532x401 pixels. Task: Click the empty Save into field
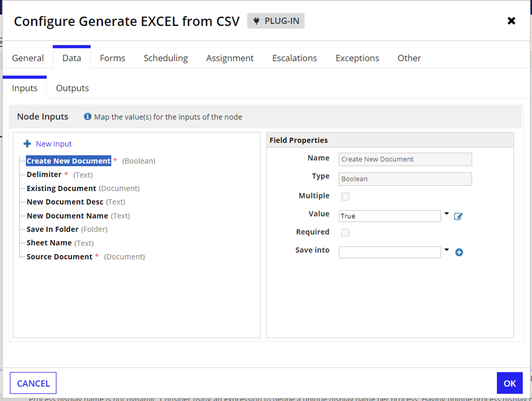coord(390,252)
